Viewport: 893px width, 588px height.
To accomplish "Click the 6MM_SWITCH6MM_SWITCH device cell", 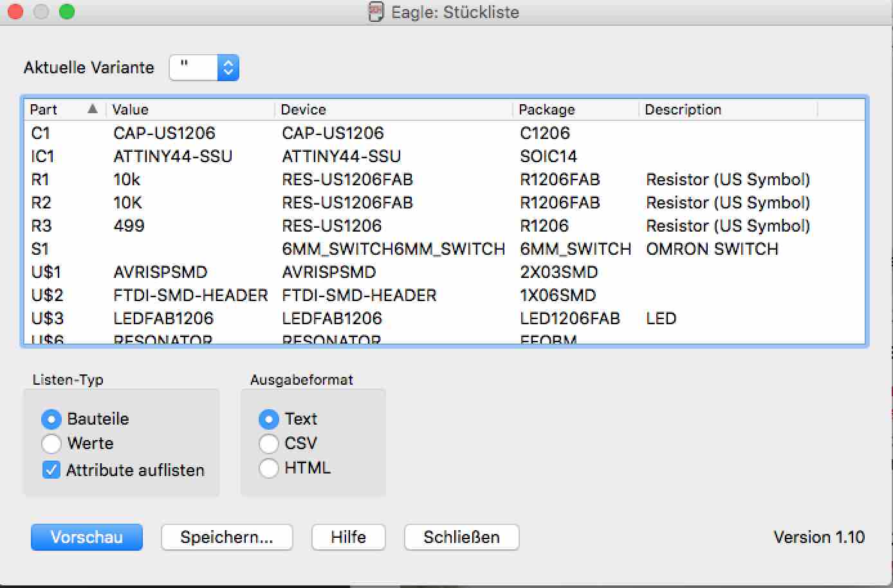I will [x=394, y=249].
